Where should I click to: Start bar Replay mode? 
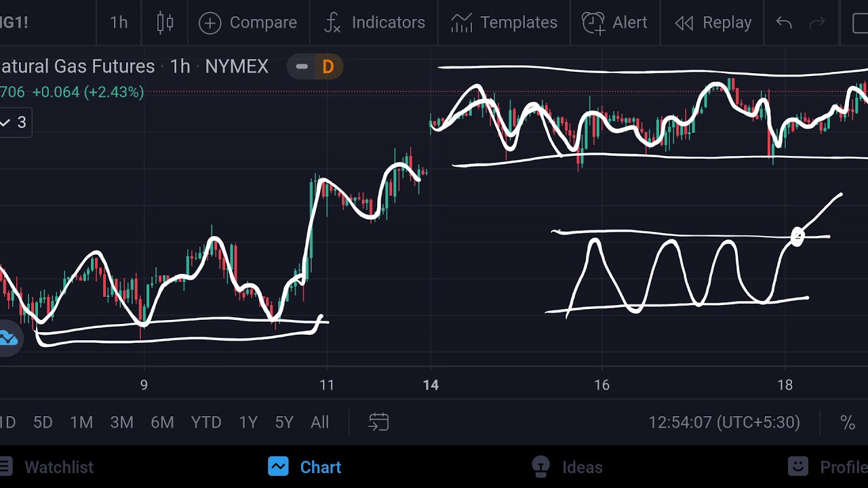click(x=713, y=22)
